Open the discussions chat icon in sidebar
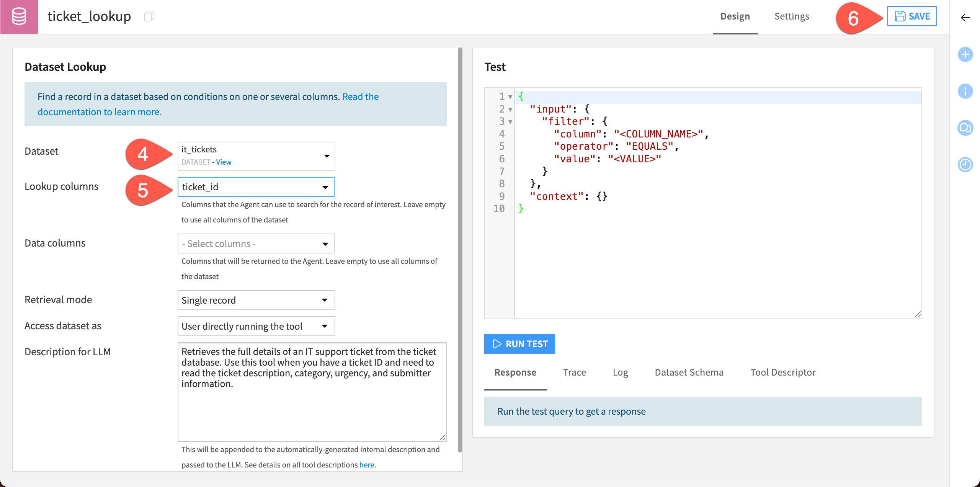This screenshot has width=980, height=487. click(965, 128)
